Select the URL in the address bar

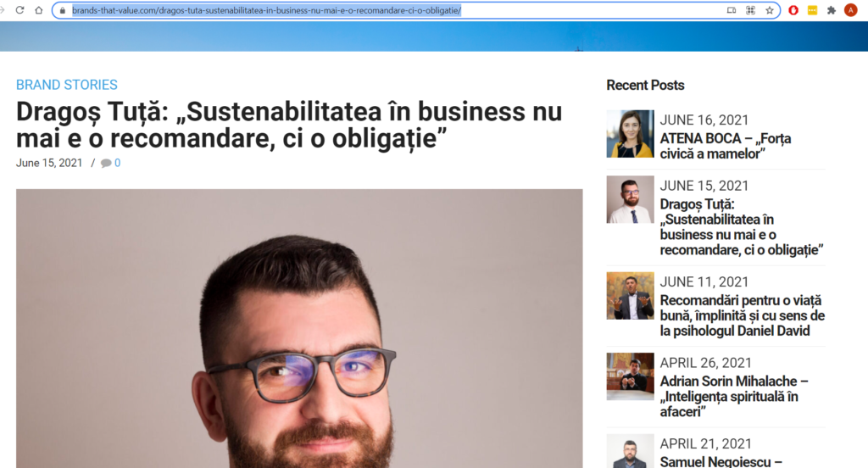tap(266, 10)
